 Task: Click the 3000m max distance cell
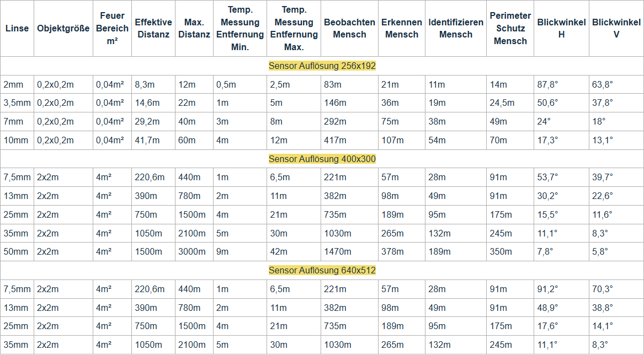(191, 252)
